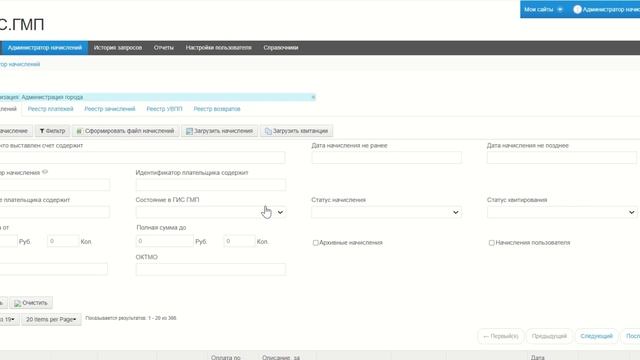Select the Администратор начислений menu tab

(44, 48)
